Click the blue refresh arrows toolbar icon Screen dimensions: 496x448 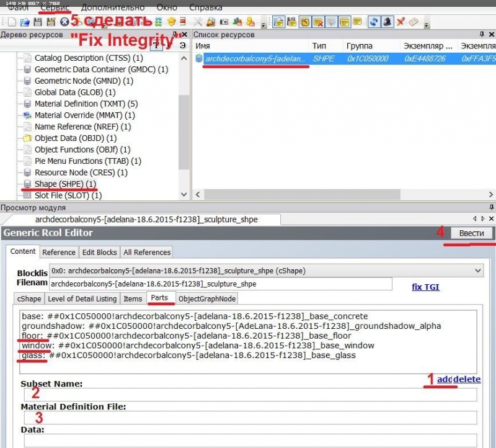click(374, 22)
